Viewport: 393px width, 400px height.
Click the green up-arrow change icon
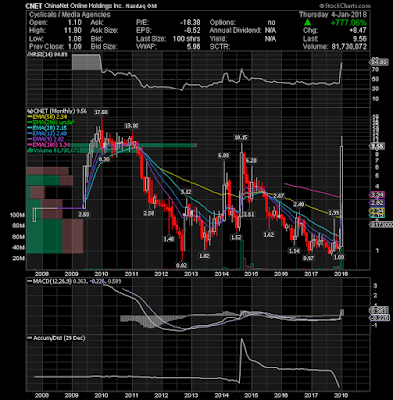point(308,23)
